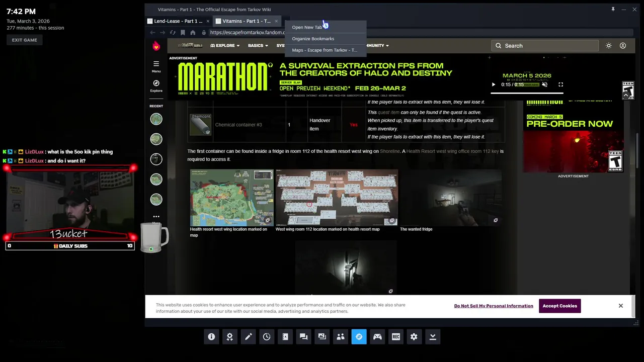This screenshot has width=644, height=362.
Task: Close the Vitamins - Part 1 tab
Action: pyautogui.click(x=276, y=21)
